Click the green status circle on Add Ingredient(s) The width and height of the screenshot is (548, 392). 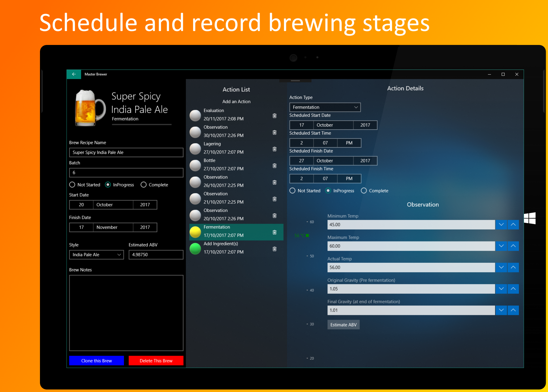click(x=195, y=248)
